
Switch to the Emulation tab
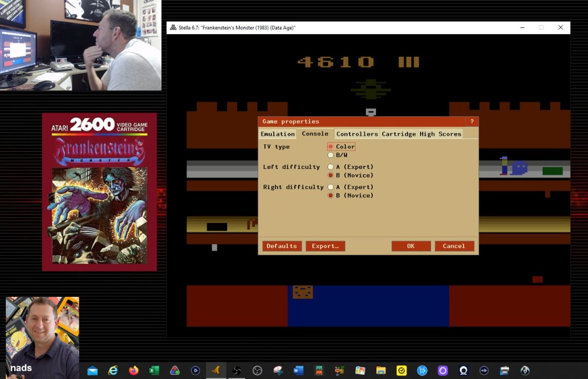pyautogui.click(x=278, y=134)
